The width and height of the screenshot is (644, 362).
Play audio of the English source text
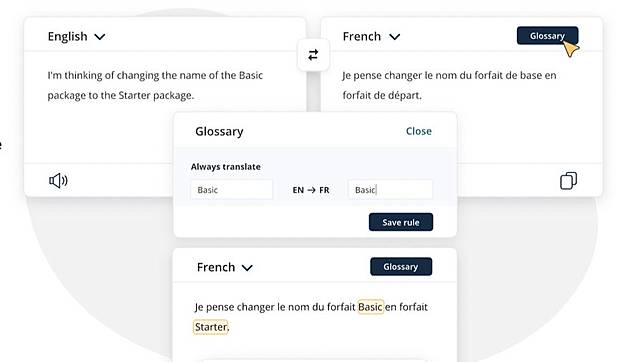(x=58, y=180)
